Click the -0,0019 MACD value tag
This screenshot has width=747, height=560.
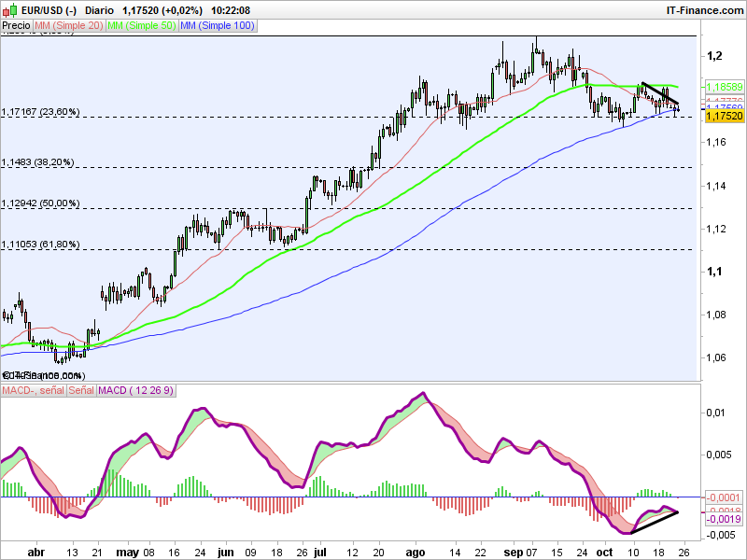pos(723,519)
